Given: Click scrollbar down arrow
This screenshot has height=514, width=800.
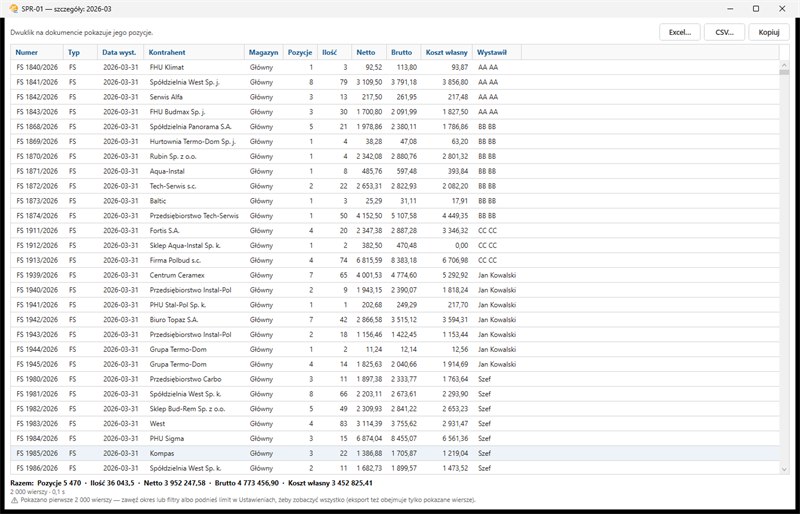Looking at the screenshot, I should 784,469.
